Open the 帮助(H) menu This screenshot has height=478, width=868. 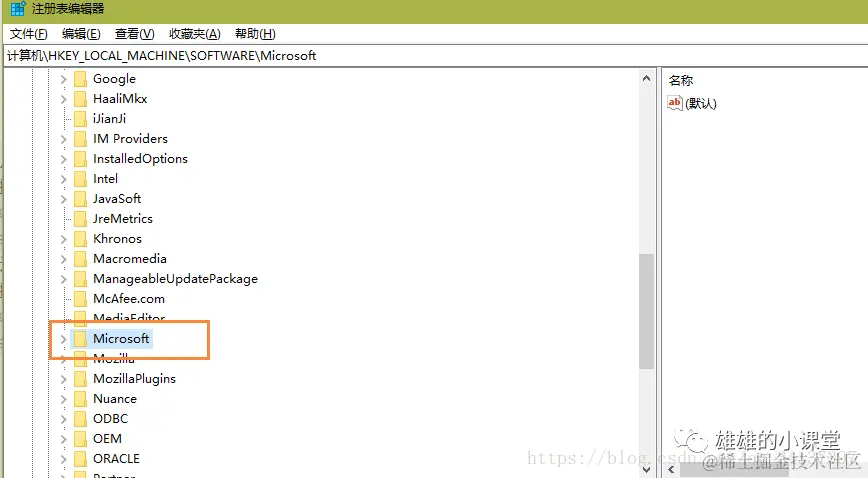point(255,34)
